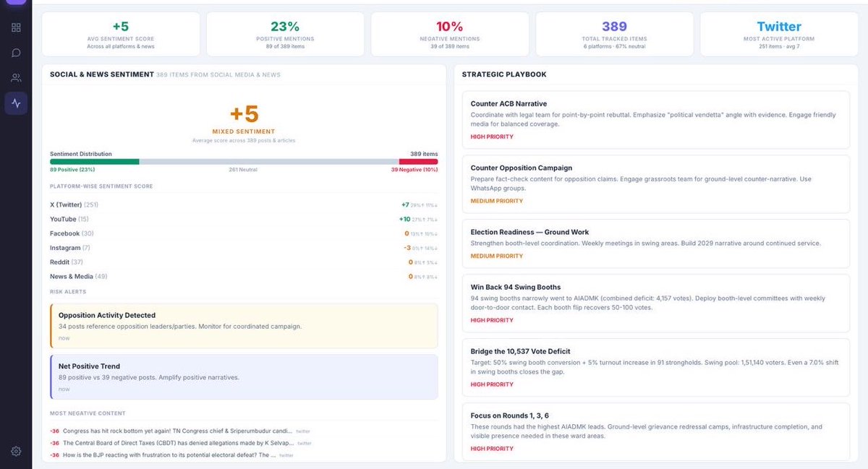Click the Risk Alerts heading
The image size is (868, 469).
pos(68,292)
